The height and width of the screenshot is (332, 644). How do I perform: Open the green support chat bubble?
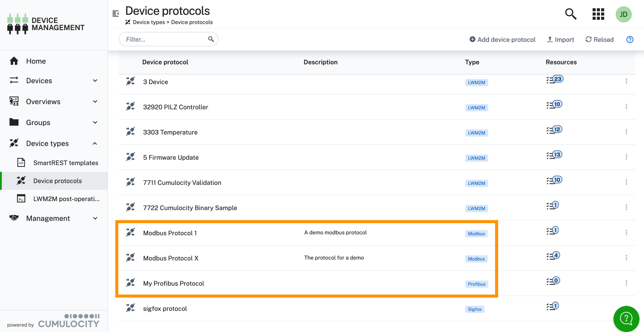[x=626, y=319]
